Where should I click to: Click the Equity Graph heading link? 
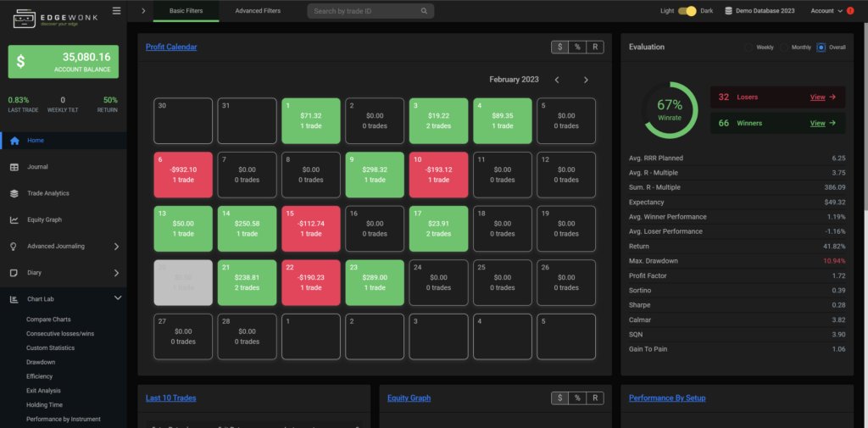click(x=409, y=398)
